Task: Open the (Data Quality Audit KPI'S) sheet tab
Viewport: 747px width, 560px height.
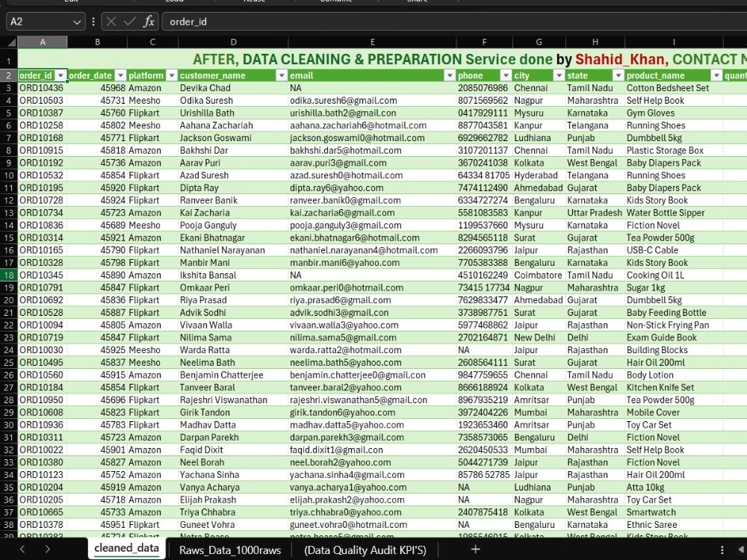Action: [x=365, y=550]
